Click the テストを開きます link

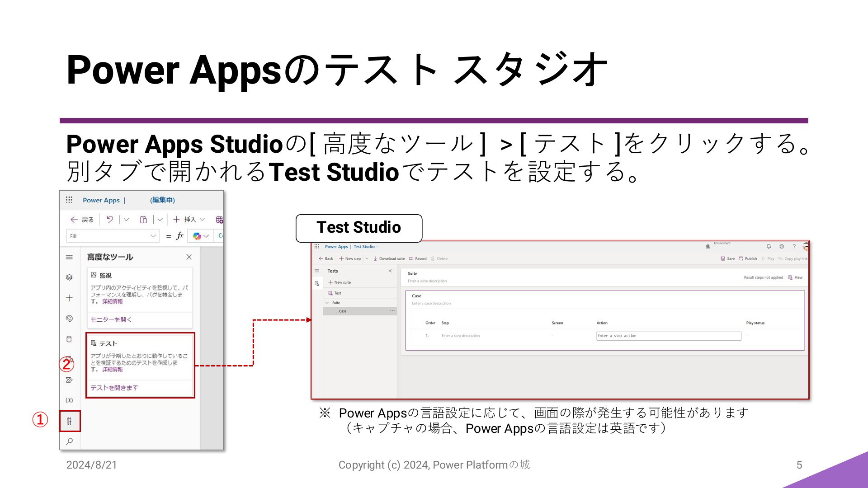[x=114, y=388]
